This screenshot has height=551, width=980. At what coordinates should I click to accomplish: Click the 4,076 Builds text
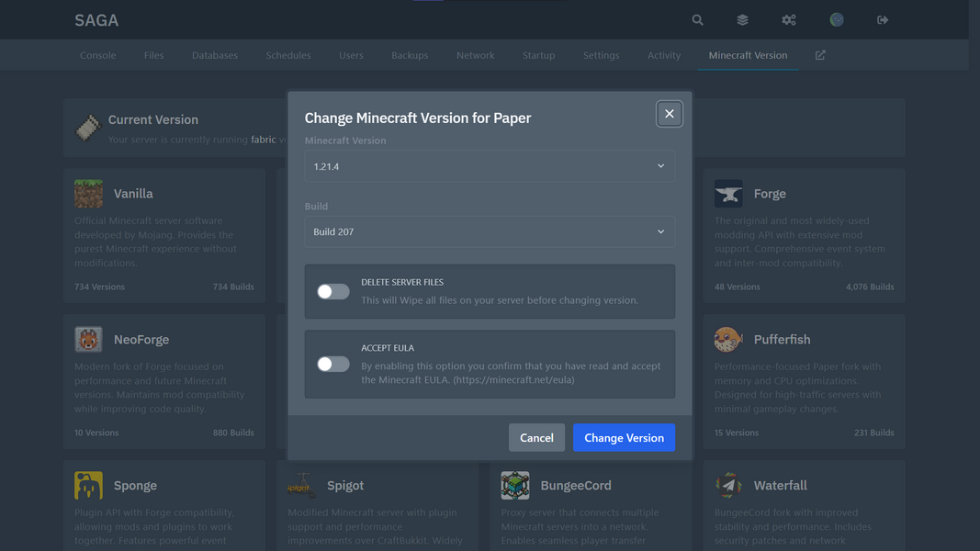pyautogui.click(x=870, y=287)
